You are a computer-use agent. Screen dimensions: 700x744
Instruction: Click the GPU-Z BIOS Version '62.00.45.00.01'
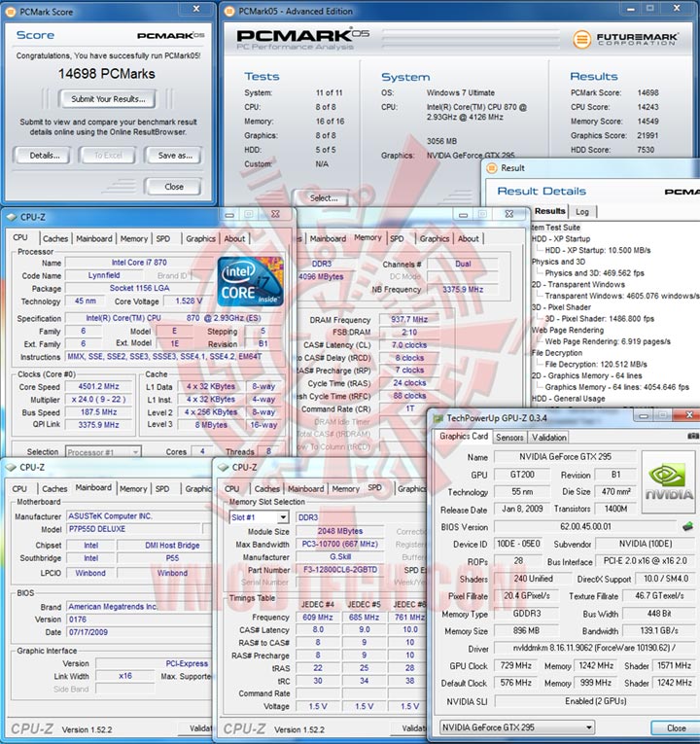click(x=585, y=527)
